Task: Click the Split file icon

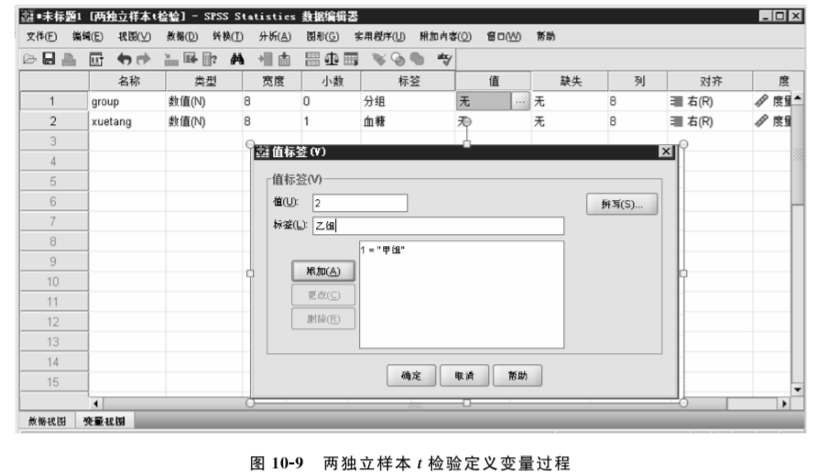Action: point(312,59)
